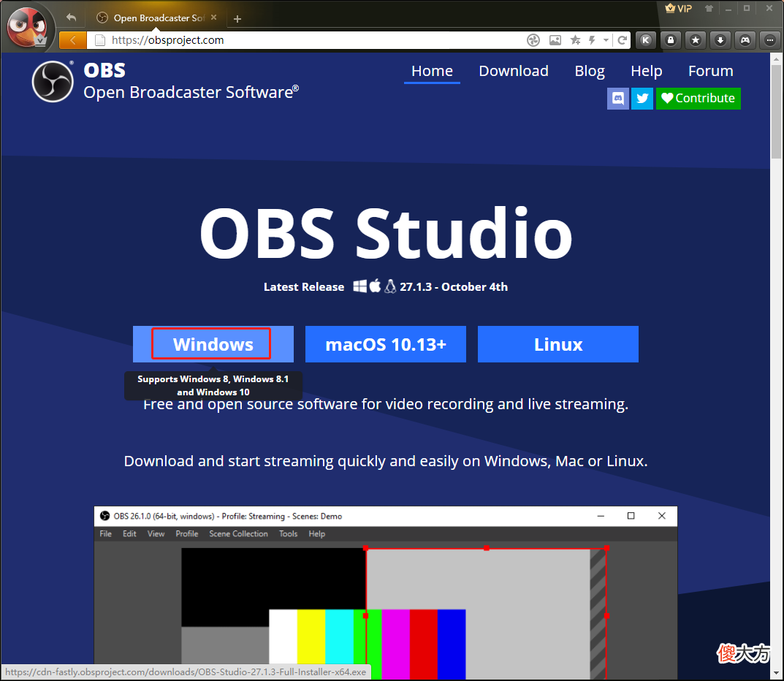Screen dimensions: 784x681
Task: Click the fan-shaped speed icon in address bar
Action: (533, 40)
